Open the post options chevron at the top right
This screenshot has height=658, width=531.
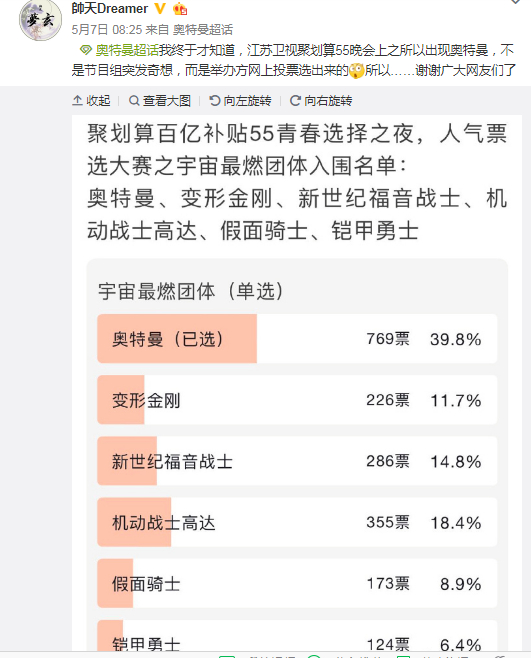pos(515,2)
